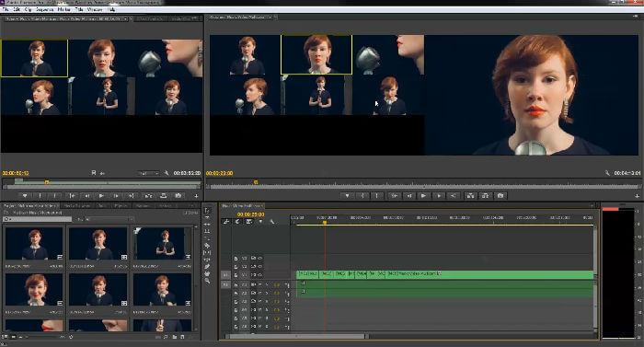The image size is (644, 347).
Task: Step back one frame in Source monitor
Action: [x=86, y=196]
